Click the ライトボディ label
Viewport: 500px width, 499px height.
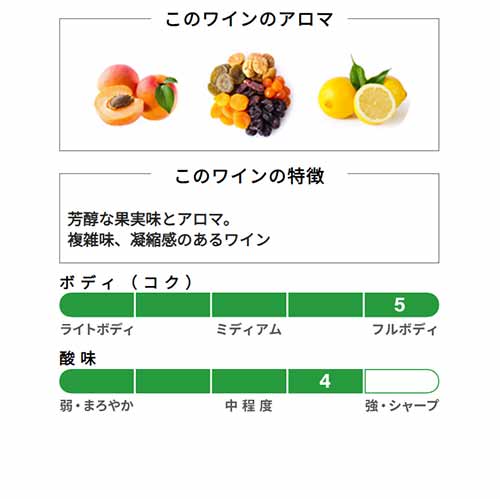click(x=97, y=329)
